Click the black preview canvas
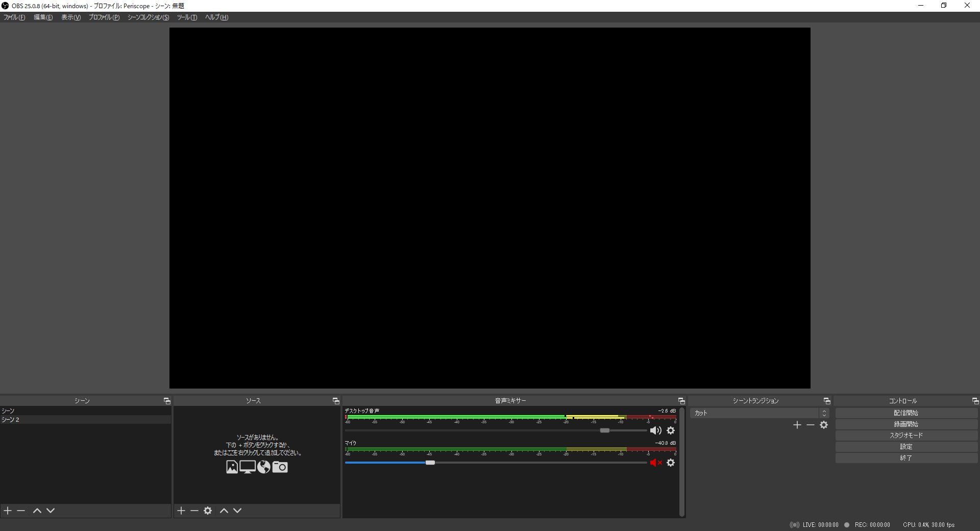980x531 pixels. (490, 208)
